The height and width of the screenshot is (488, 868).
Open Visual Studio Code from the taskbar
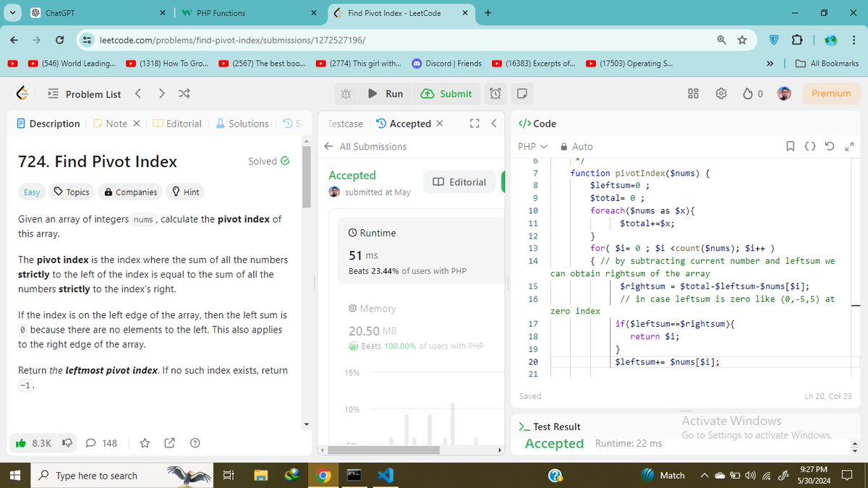pos(386,475)
